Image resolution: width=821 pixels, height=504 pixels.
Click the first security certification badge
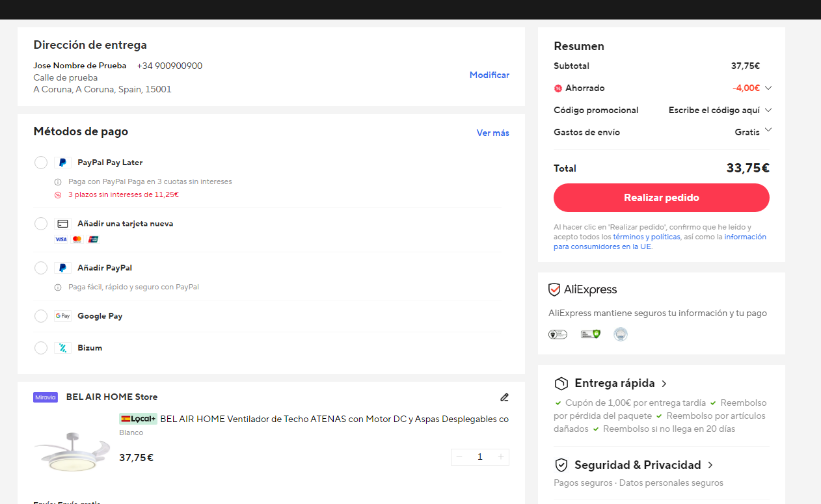tap(558, 334)
